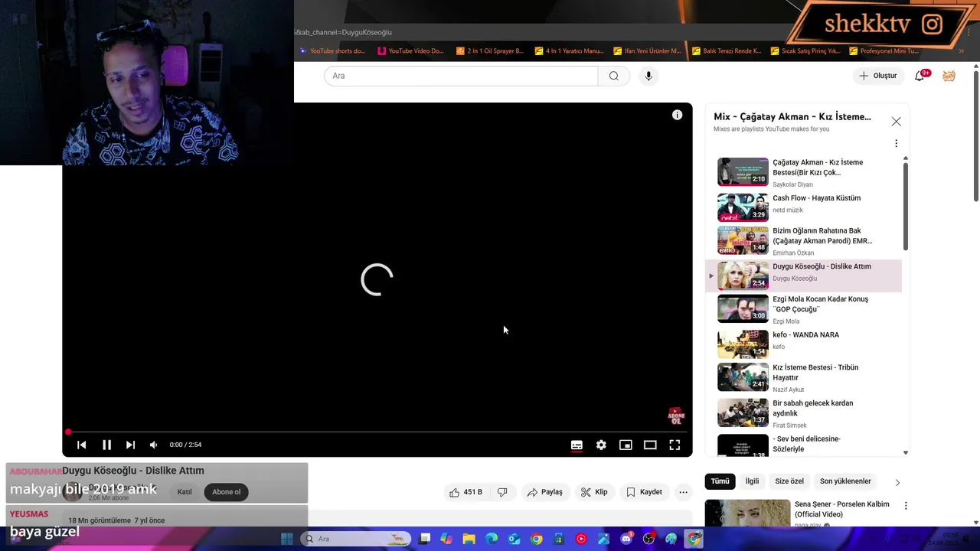Screen dimensions: 980x551
Task: Expand the bookmarks overflow chevron
Action: pyautogui.click(x=961, y=51)
